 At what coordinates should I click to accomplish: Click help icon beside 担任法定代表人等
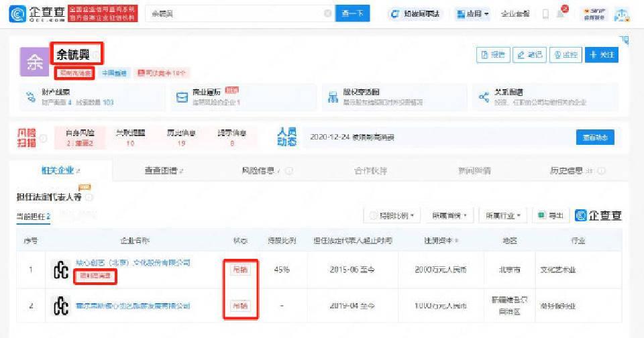click(x=89, y=198)
